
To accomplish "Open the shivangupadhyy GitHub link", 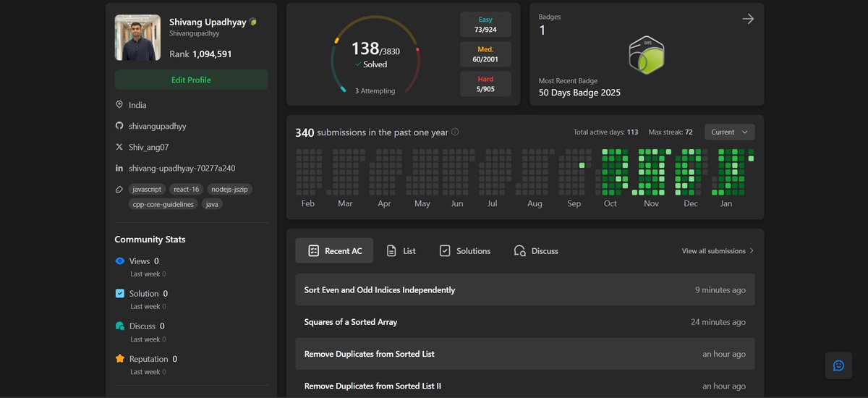I will 158,126.
